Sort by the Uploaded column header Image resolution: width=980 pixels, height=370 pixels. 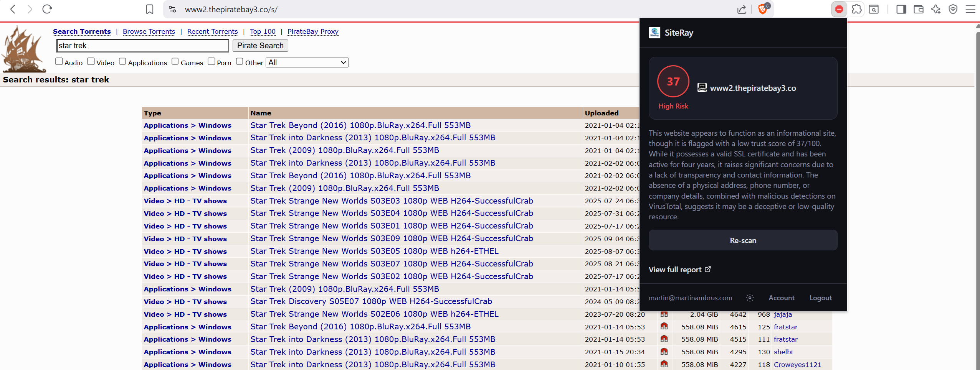[602, 113]
